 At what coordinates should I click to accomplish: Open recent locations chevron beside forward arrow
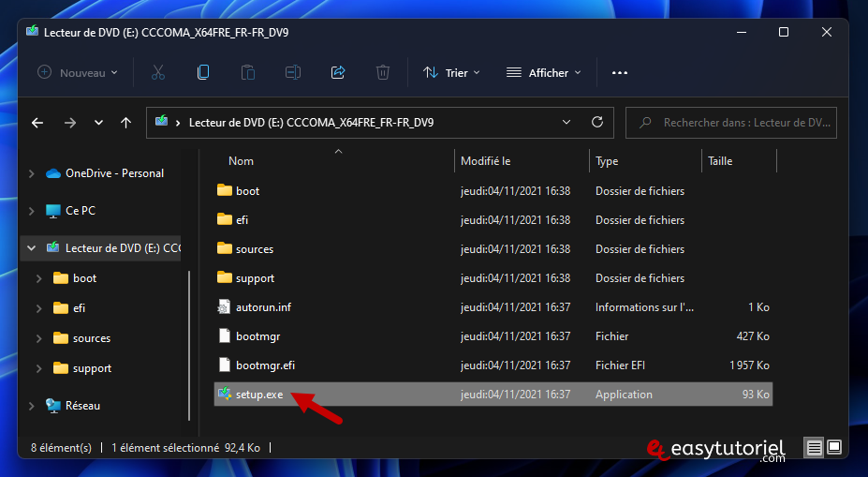98,123
